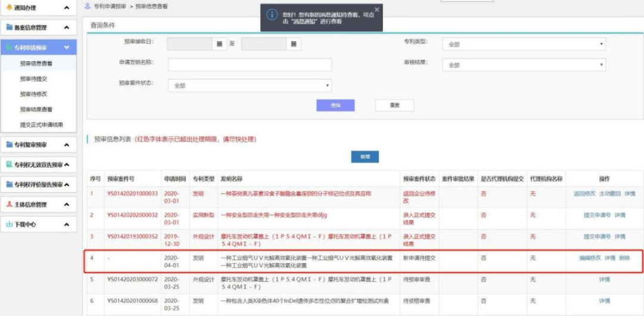Open the 审核结果 dropdown
This screenshot has width=644, height=316.
click(524, 65)
